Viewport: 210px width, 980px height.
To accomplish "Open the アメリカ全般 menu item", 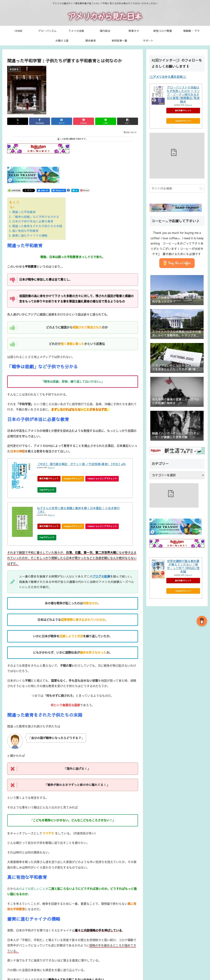I will [76, 31].
